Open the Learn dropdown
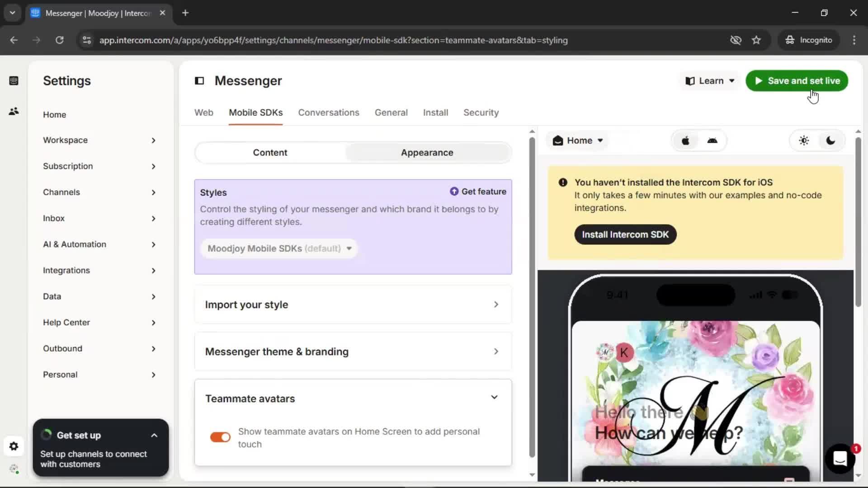Screen dimensions: 868x488 (709, 81)
